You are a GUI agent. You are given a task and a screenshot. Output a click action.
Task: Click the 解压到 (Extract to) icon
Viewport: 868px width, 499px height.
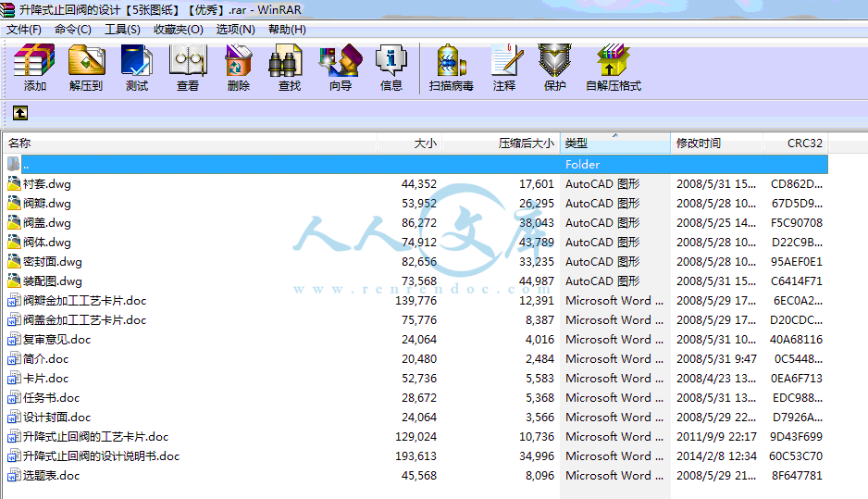pyautogui.click(x=86, y=60)
